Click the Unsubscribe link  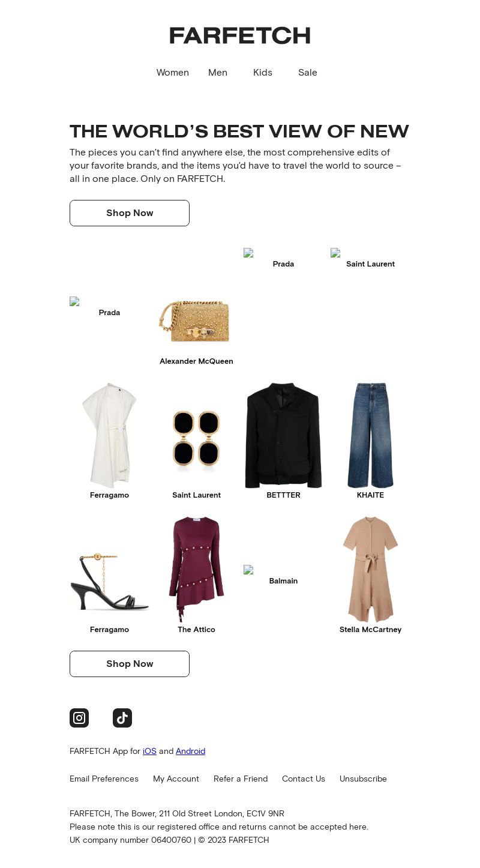tap(363, 779)
